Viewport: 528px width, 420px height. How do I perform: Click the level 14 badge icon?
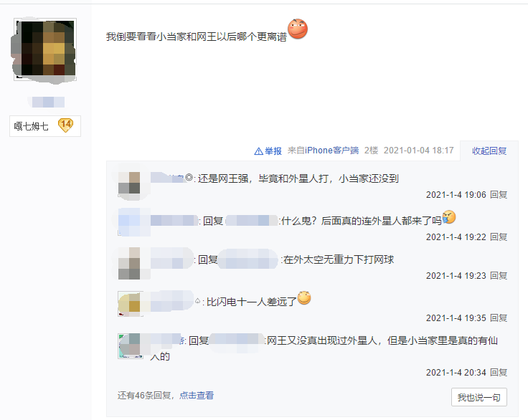click(x=65, y=125)
